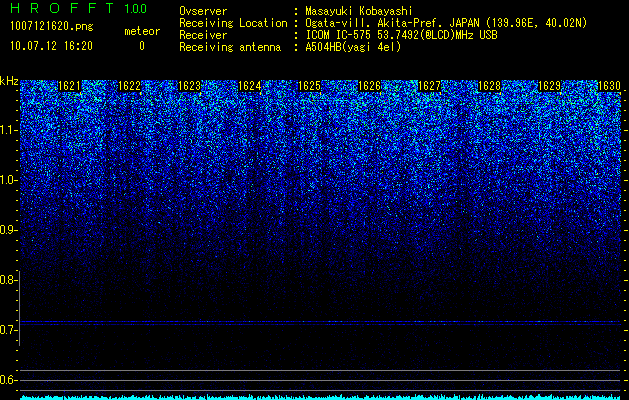The image size is (629, 400).
Task: Click the date stamp 10.07.12 16:20
Action: pos(51,46)
